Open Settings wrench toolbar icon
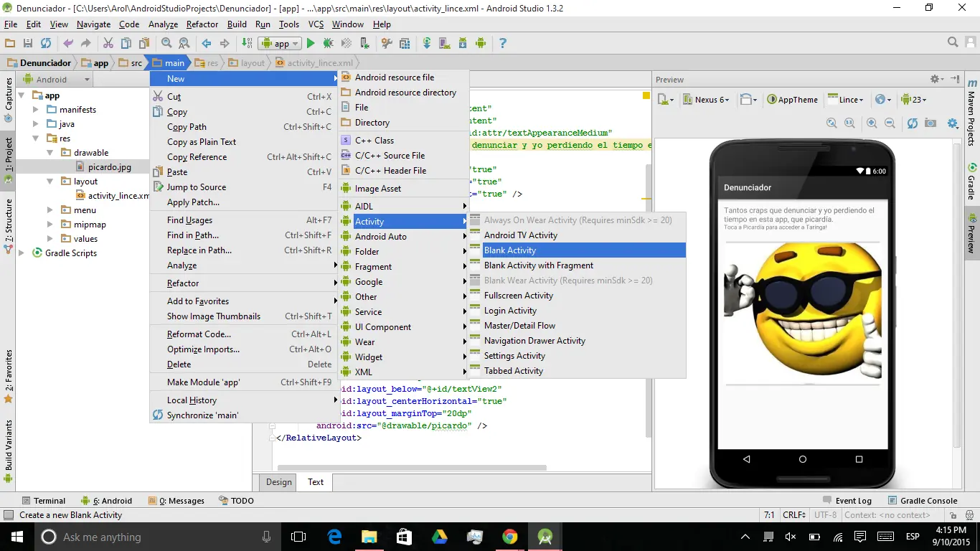 [x=387, y=44]
